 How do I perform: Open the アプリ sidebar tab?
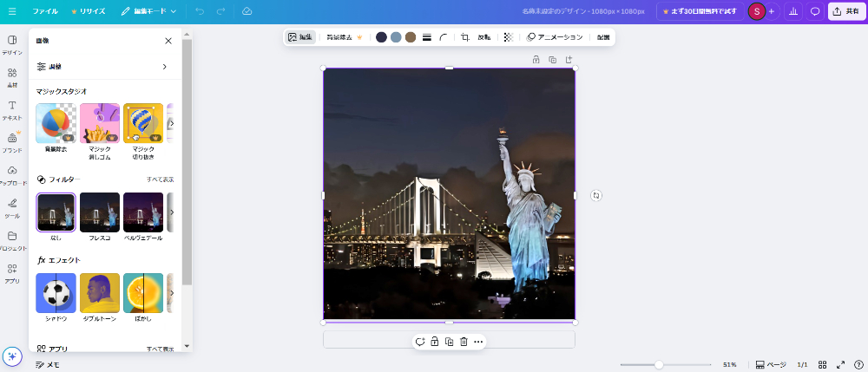click(x=12, y=274)
